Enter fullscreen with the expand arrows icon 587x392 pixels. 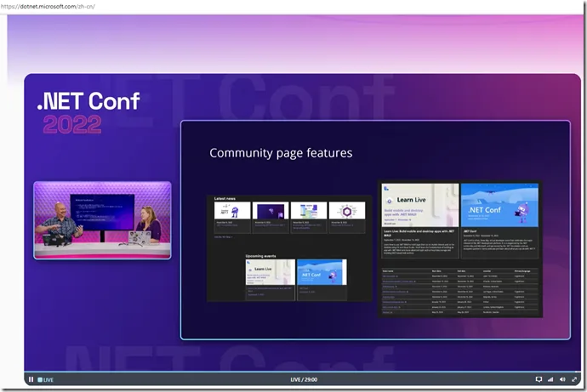(574, 379)
